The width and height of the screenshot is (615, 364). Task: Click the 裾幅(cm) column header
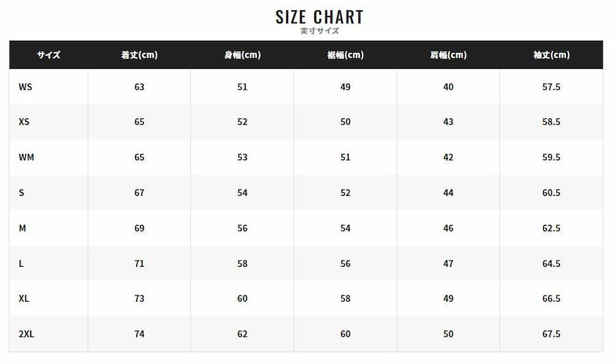345,55
